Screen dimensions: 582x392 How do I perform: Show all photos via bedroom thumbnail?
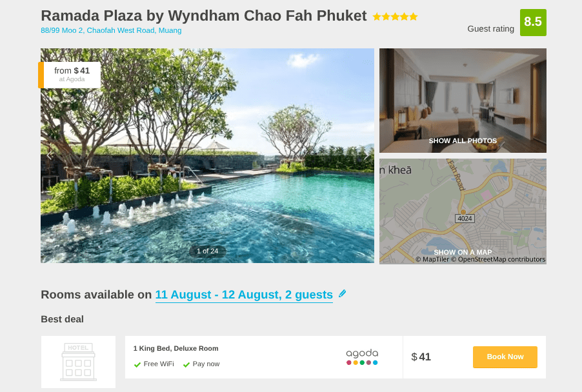click(463, 101)
